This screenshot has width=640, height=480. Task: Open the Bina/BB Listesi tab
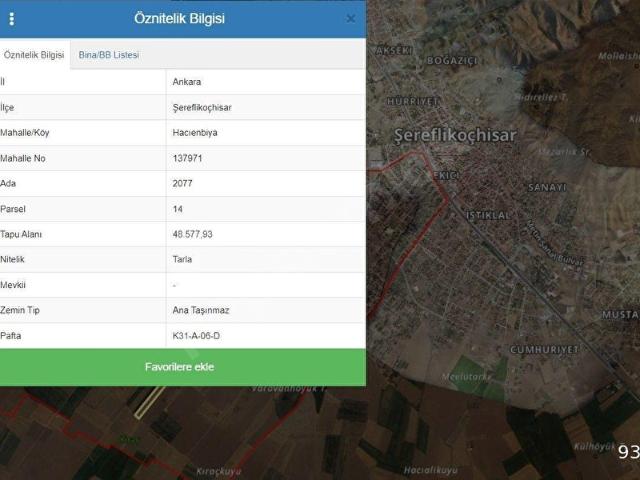click(109, 55)
